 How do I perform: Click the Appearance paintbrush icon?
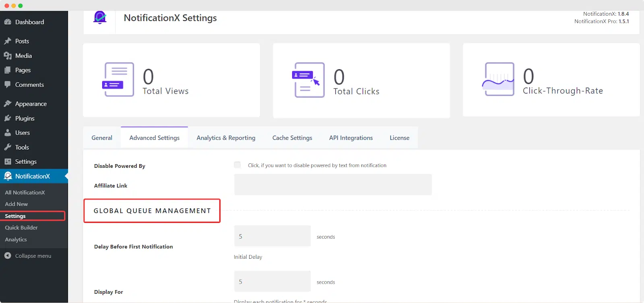click(x=8, y=104)
